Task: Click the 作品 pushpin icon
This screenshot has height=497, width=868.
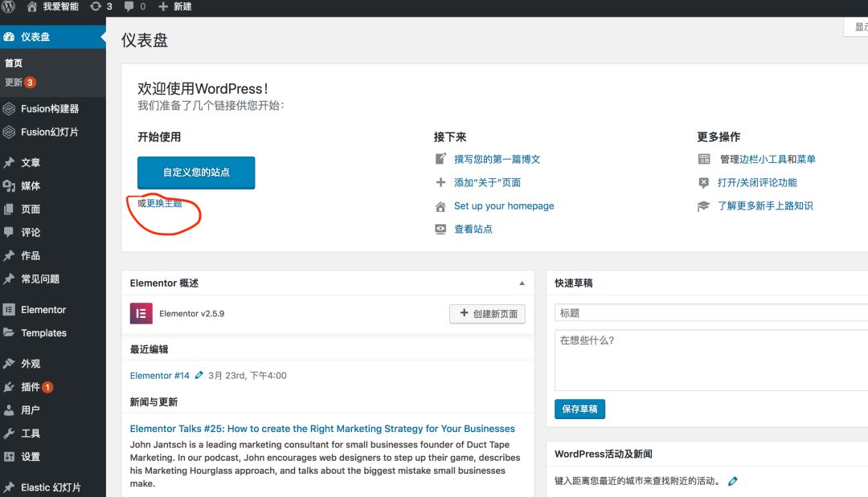Action: click(x=9, y=255)
